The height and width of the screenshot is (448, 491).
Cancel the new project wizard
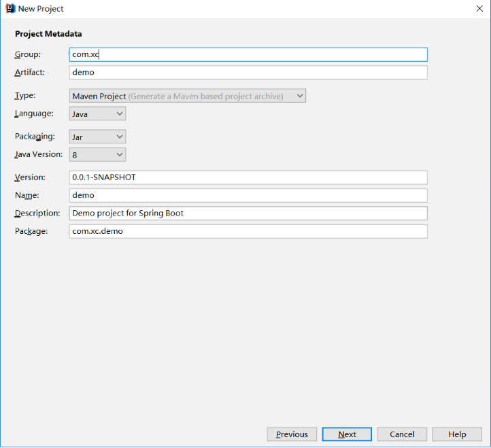tap(402, 434)
